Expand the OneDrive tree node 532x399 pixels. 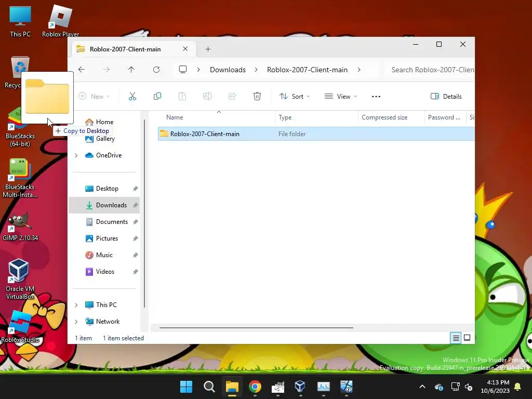pyautogui.click(x=76, y=155)
